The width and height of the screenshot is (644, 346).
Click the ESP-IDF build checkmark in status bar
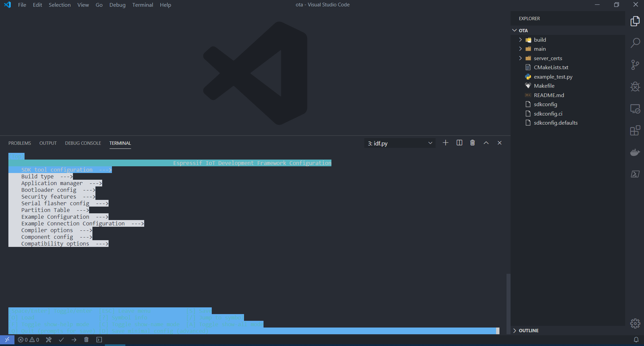coord(61,340)
